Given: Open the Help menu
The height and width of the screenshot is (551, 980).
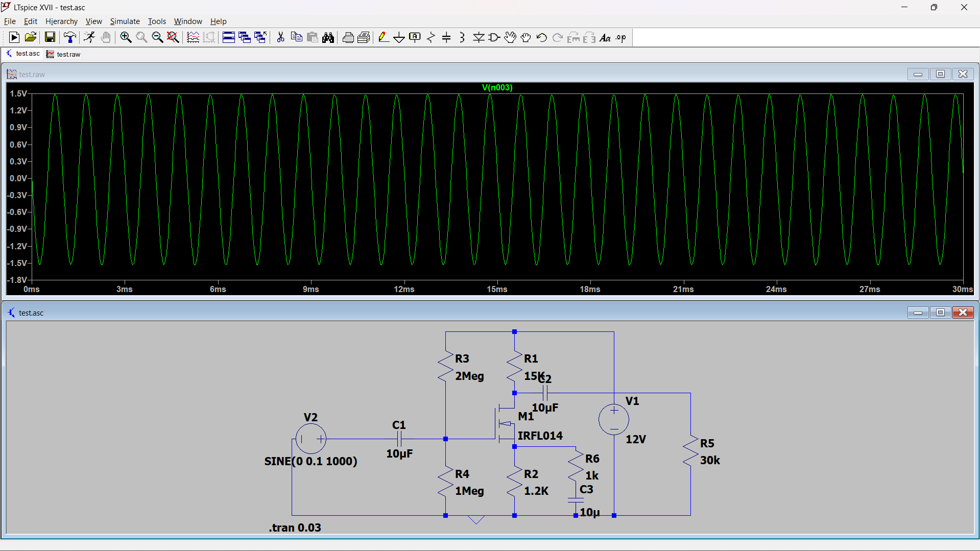Looking at the screenshot, I should coord(218,21).
